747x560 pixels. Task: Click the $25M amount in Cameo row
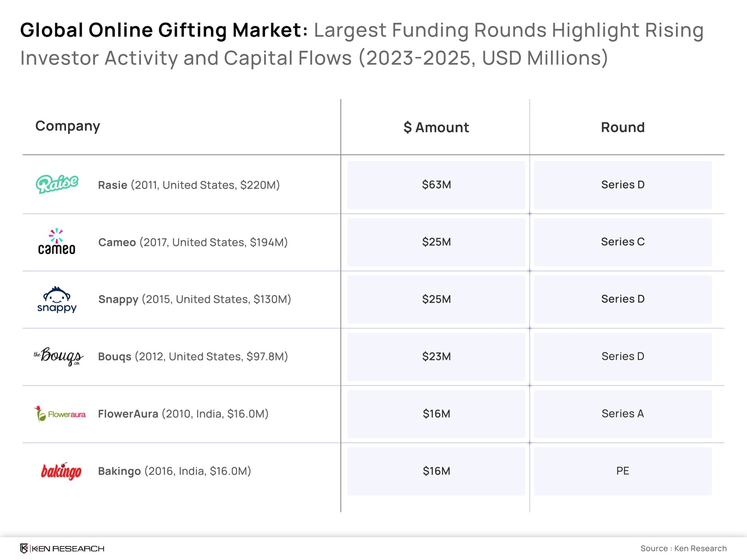pos(436,242)
